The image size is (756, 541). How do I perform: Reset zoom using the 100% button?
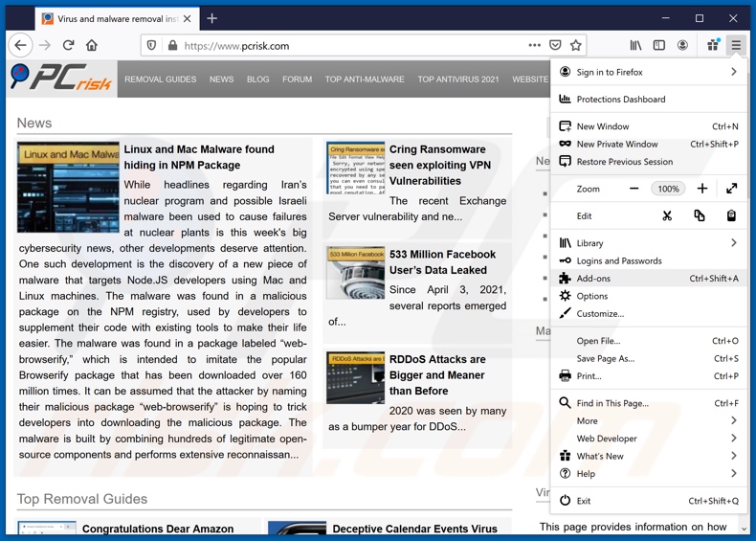[x=668, y=189]
